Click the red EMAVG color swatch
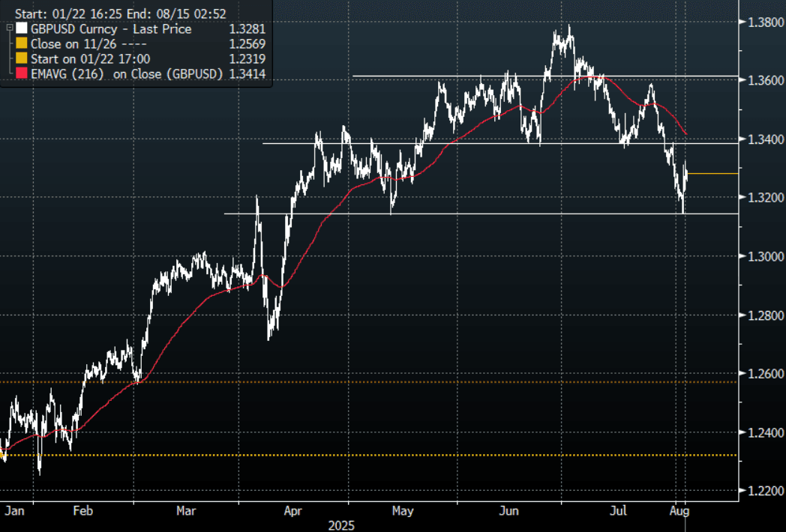The height and width of the screenshot is (532, 786). [x=20, y=73]
